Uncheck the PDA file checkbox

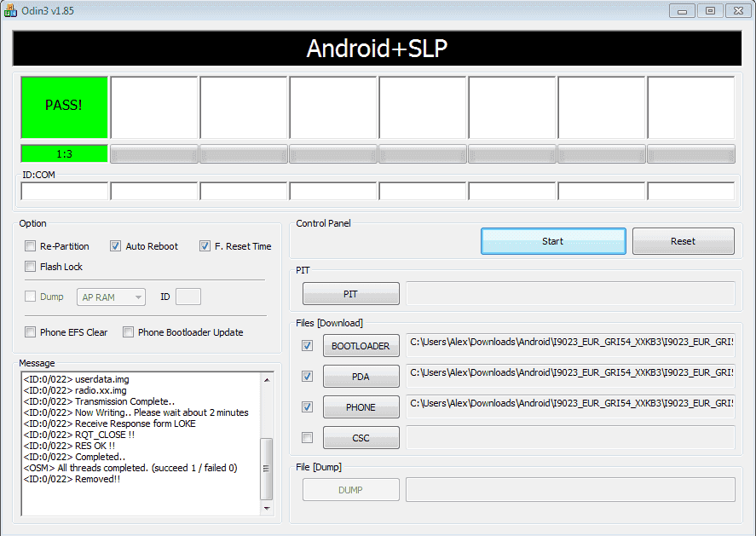point(307,377)
